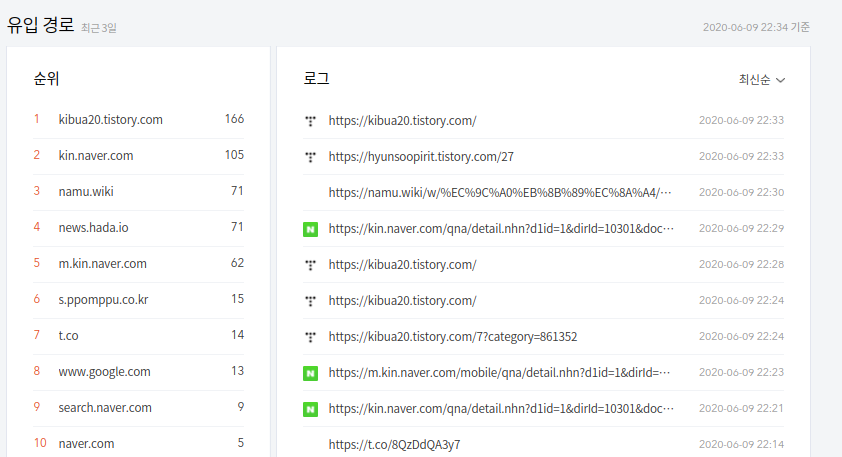This screenshot has width=842, height=457.
Task: Click the count 105 for kin.naver.com
Action: tap(234, 155)
